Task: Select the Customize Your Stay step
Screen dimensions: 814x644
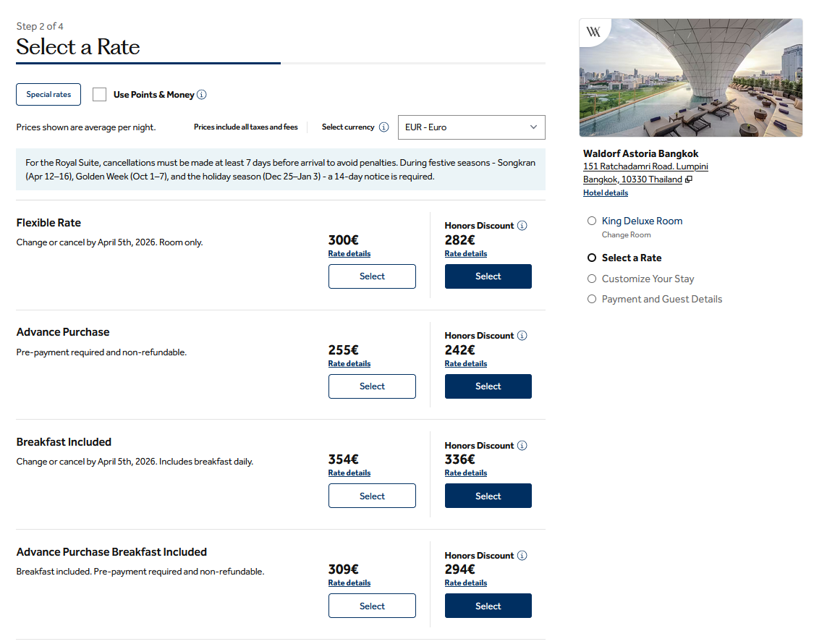Action: [592, 279]
